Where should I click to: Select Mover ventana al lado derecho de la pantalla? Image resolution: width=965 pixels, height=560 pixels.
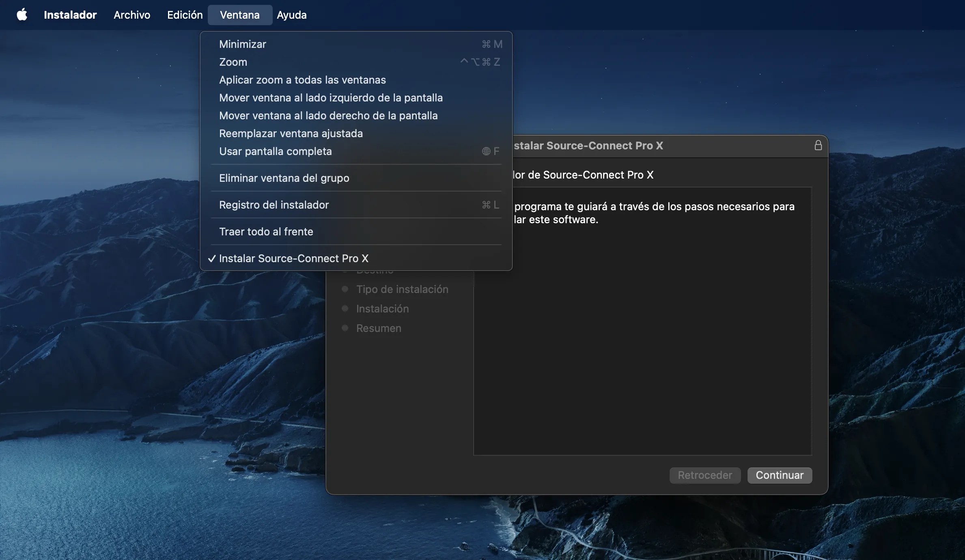pyautogui.click(x=356, y=115)
